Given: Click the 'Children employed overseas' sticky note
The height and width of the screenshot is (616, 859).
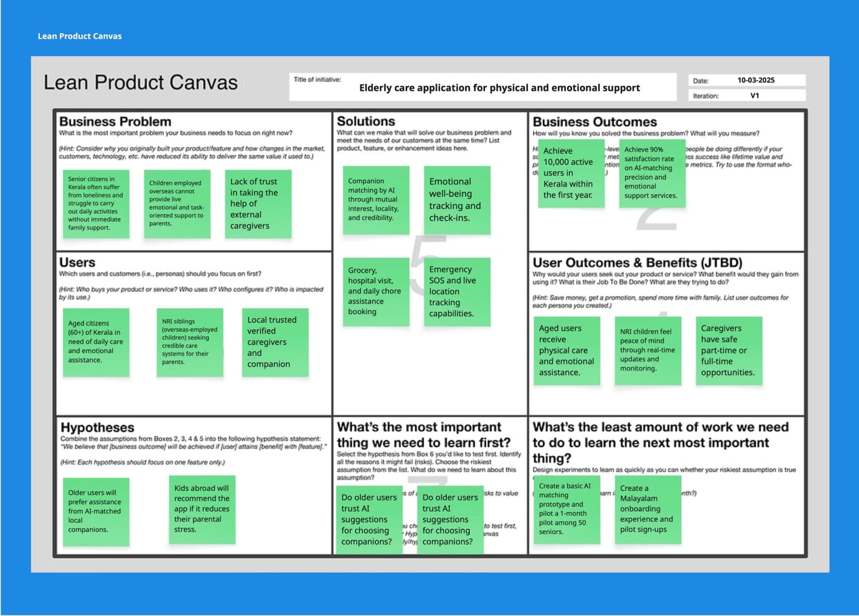Looking at the screenshot, I should coord(177,203).
